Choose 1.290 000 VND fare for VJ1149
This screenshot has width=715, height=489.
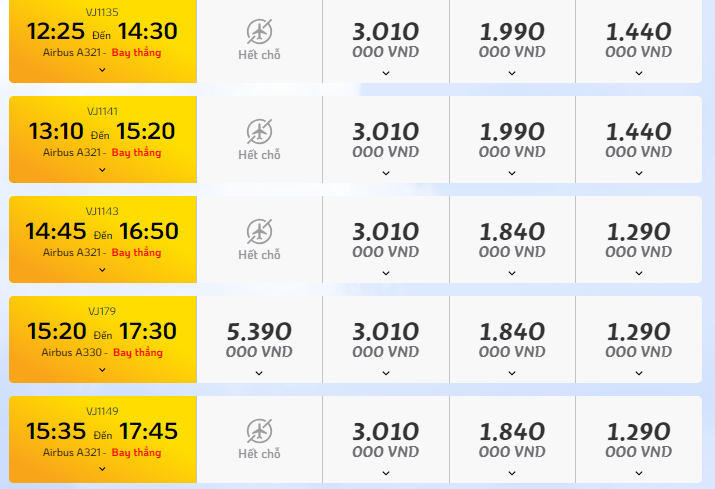click(x=639, y=439)
